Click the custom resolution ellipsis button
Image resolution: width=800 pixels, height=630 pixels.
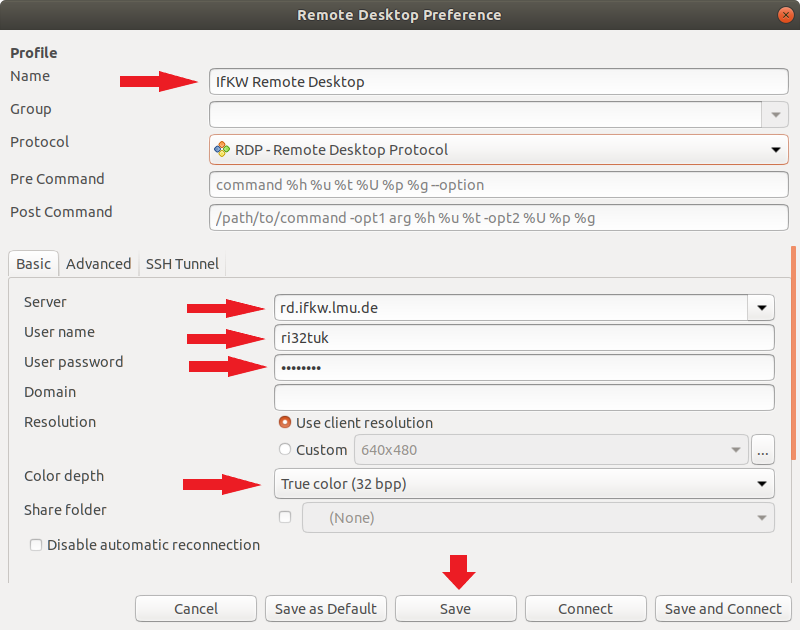click(x=763, y=449)
